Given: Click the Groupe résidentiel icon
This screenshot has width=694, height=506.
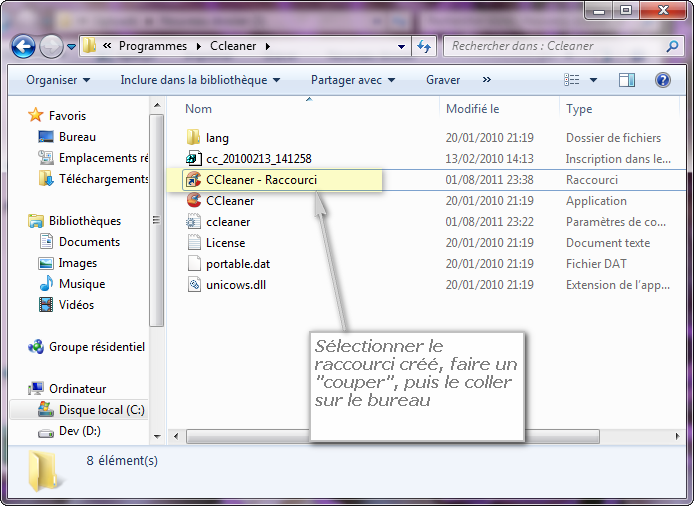Looking at the screenshot, I should click(35, 346).
